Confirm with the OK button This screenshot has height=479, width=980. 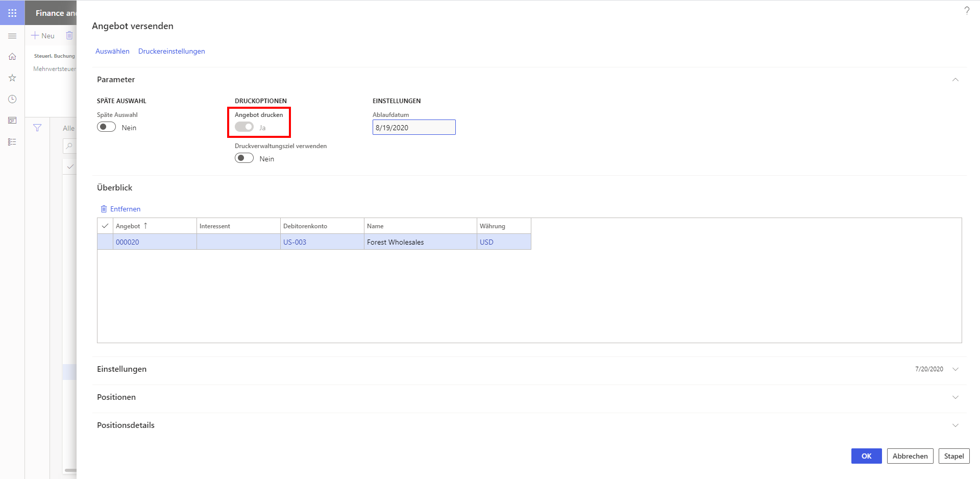(x=866, y=456)
